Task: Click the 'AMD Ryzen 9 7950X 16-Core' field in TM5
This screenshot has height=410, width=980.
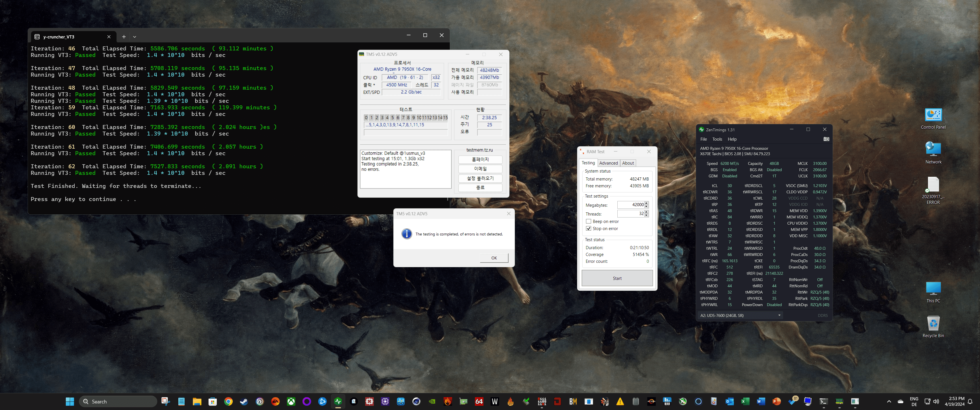Action: point(402,69)
